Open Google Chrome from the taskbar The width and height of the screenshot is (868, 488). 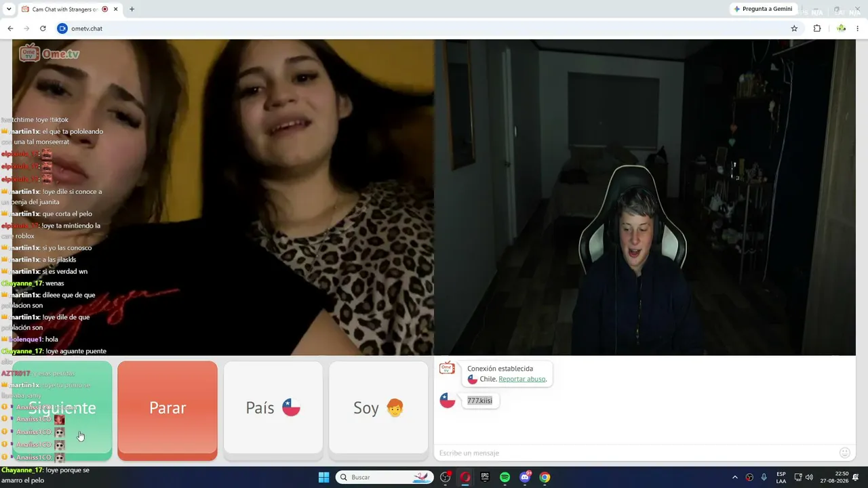545,477
